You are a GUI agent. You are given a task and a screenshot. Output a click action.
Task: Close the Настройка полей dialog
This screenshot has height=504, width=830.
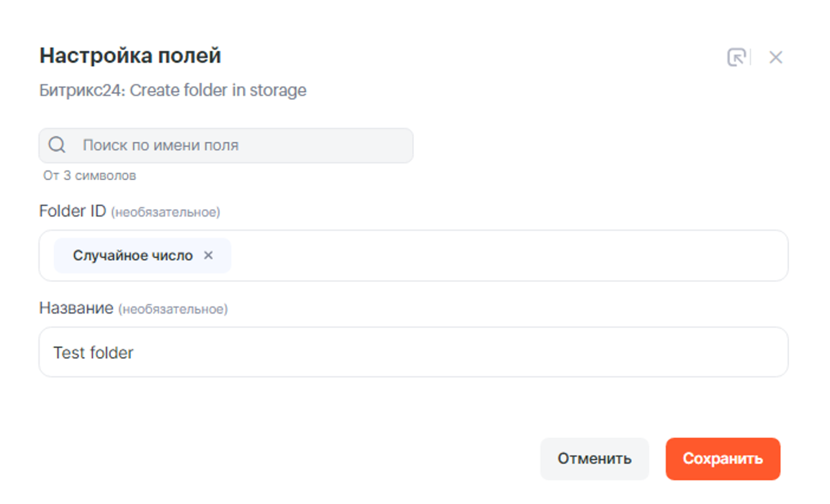point(776,58)
